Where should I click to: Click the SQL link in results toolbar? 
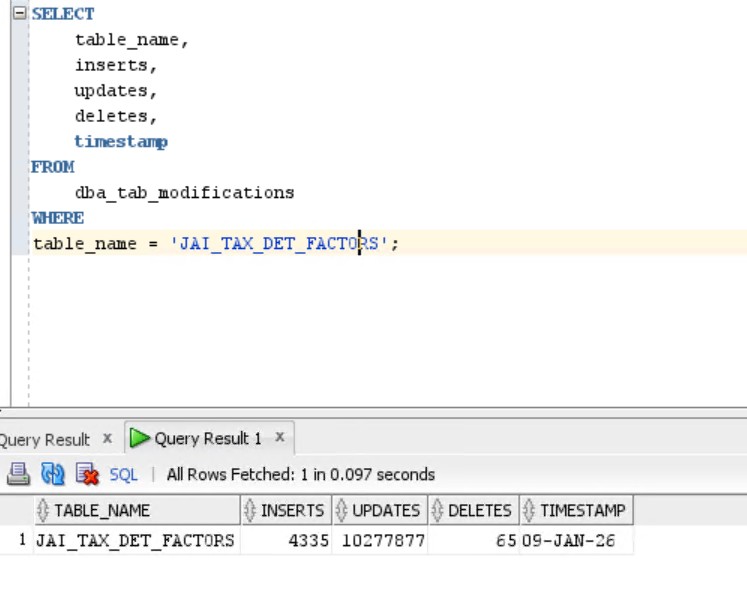[x=123, y=474]
